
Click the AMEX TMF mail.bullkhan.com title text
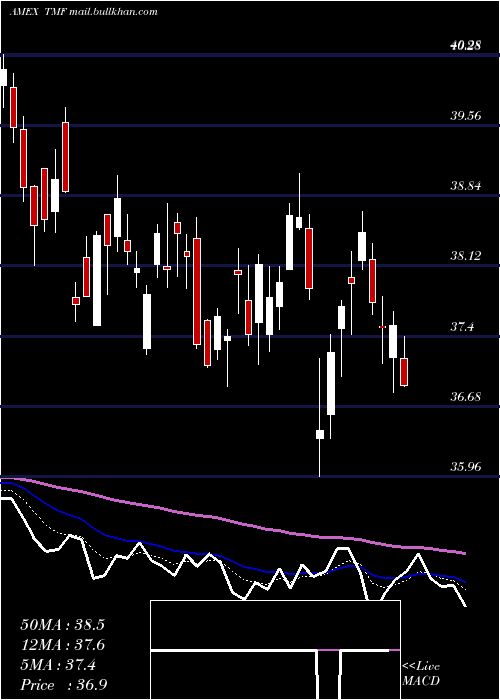coord(84,12)
